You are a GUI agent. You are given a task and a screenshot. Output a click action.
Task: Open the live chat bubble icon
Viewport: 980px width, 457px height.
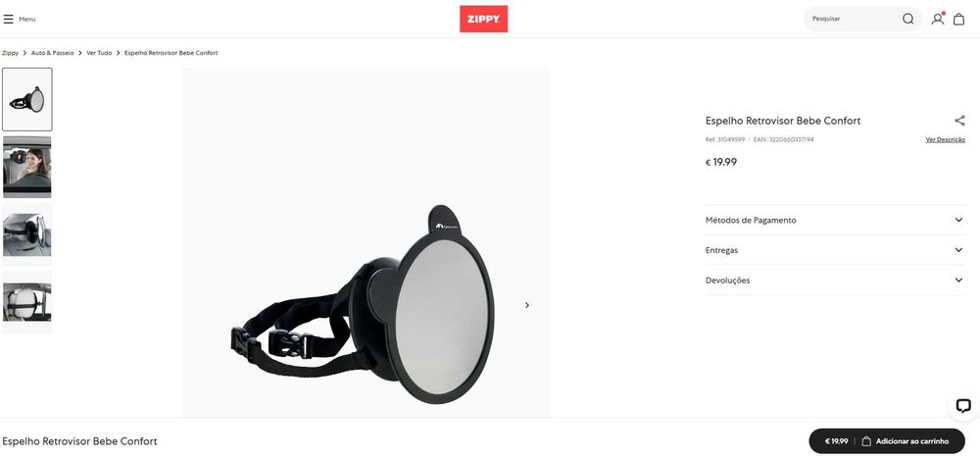click(963, 406)
